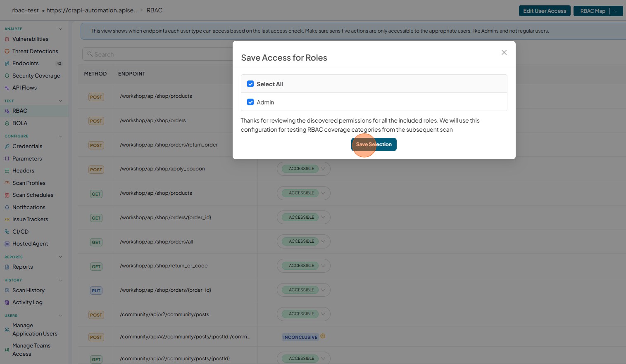Collapse the HISTORY sidebar section

61,280
